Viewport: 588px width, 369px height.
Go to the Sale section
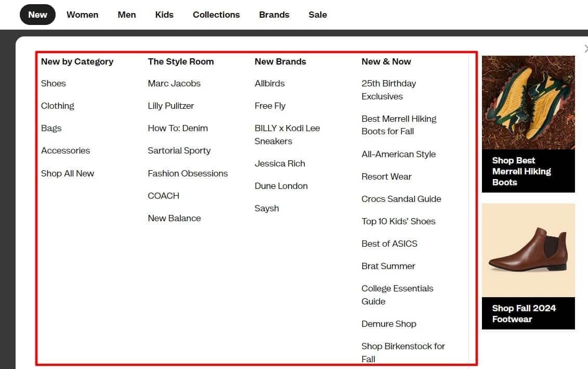pyautogui.click(x=317, y=15)
